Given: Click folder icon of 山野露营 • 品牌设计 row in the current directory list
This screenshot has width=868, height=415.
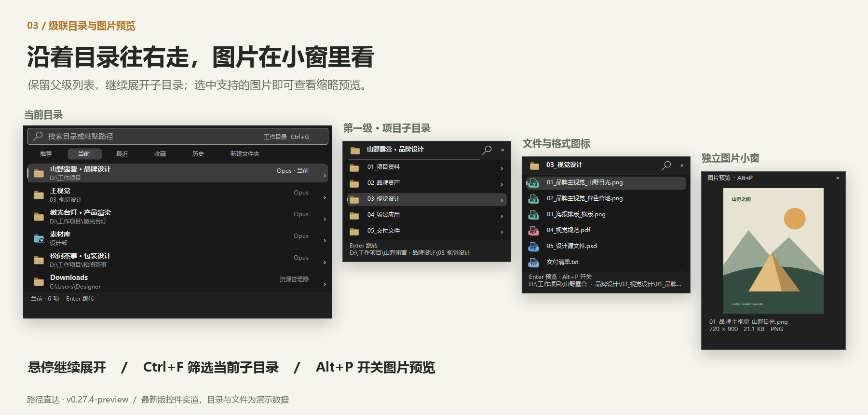Looking at the screenshot, I should [39, 173].
